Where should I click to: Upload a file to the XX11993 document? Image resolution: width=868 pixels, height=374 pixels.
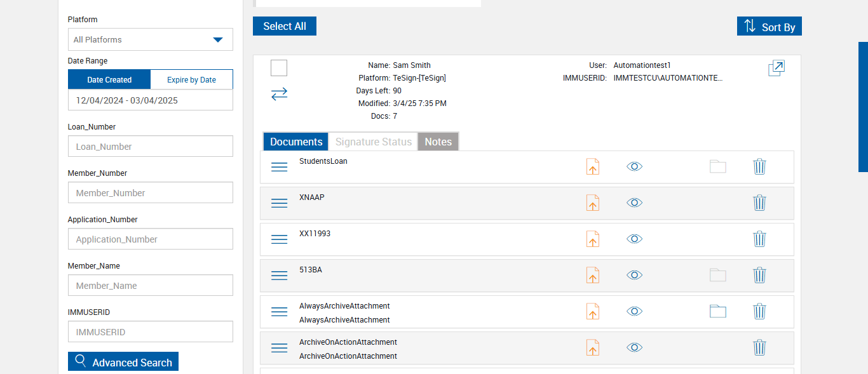(x=592, y=239)
